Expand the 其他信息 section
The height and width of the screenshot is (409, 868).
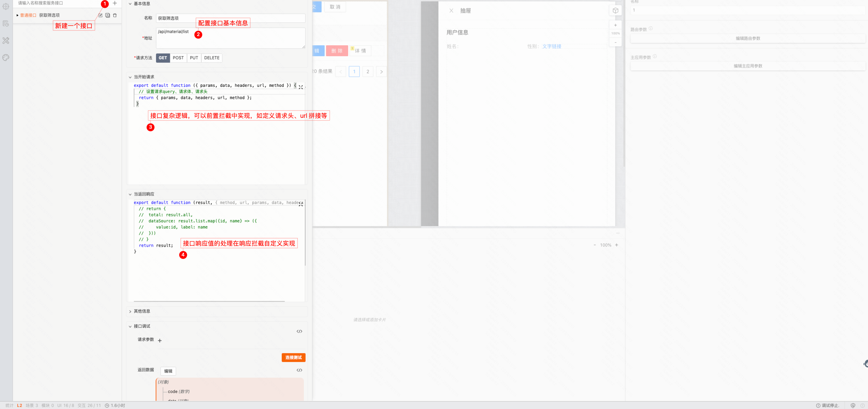tap(130, 312)
